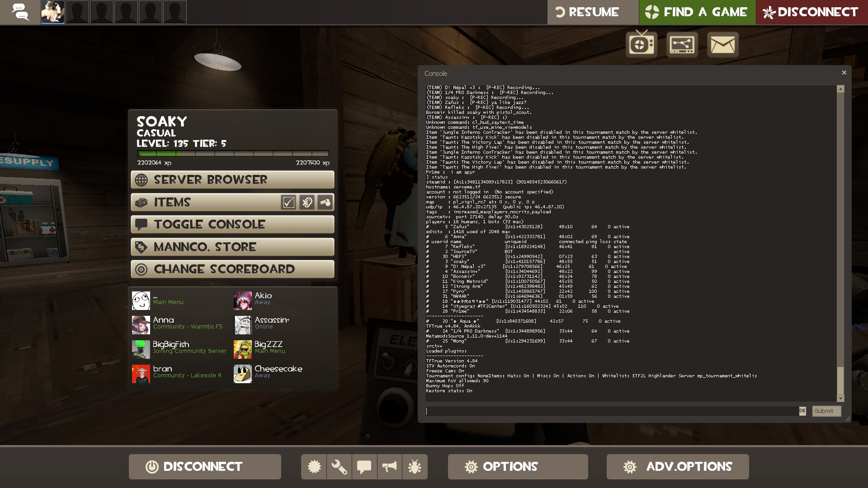Click the whistle icon on the Items bar
The width and height of the screenshot is (868, 488).
(325, 202)
